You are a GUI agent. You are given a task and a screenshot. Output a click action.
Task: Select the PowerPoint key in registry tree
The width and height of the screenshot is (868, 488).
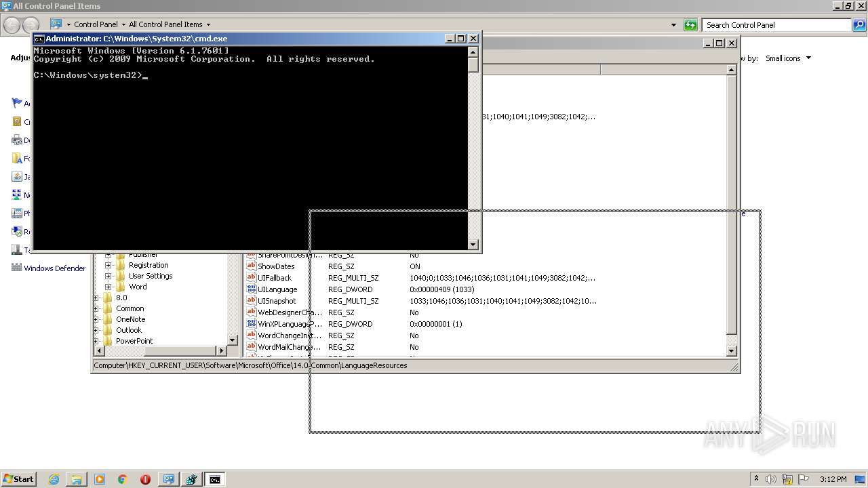pyautogui.click(x=134, y=341)
